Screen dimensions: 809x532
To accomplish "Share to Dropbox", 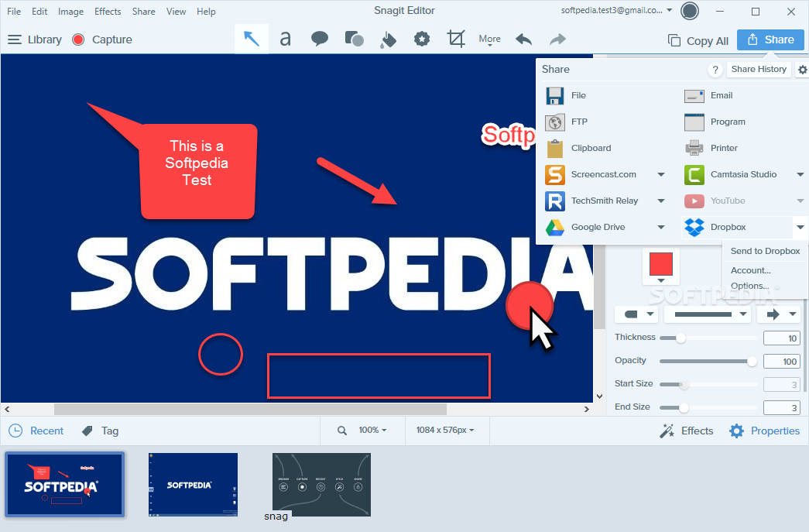I will coord(737,227).
